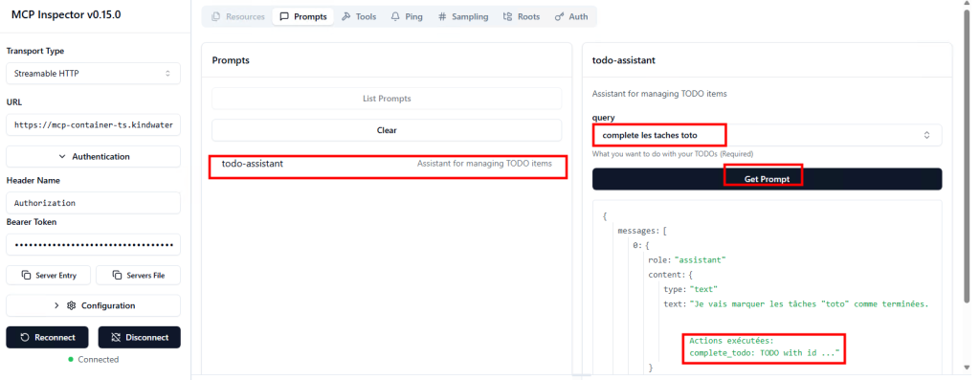The image size is (980, 380).
Task: Click the Servers File copy icon
Action: [118, 275]
